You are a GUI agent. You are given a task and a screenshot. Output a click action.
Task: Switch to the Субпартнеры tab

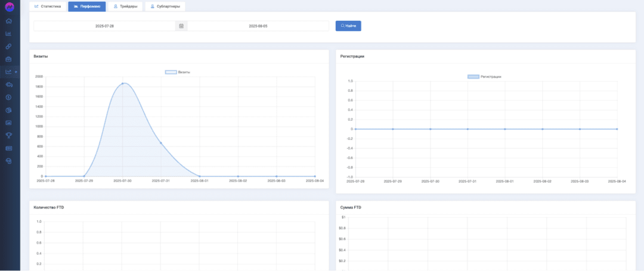[165, 7]
